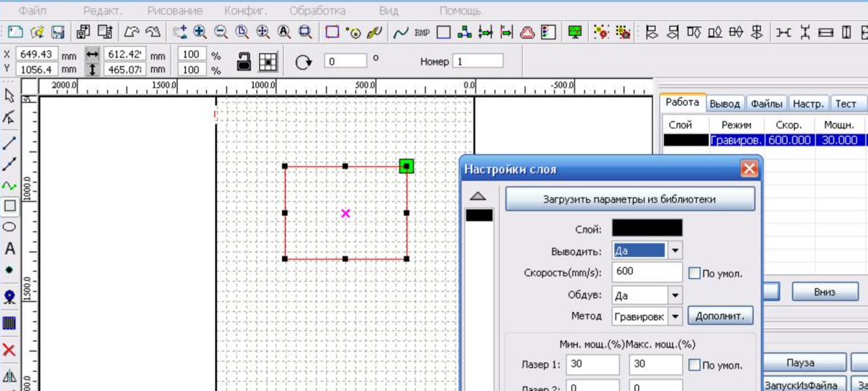
Task: Click the magenta center cross of the rectangle
Action: coord(346,213)
